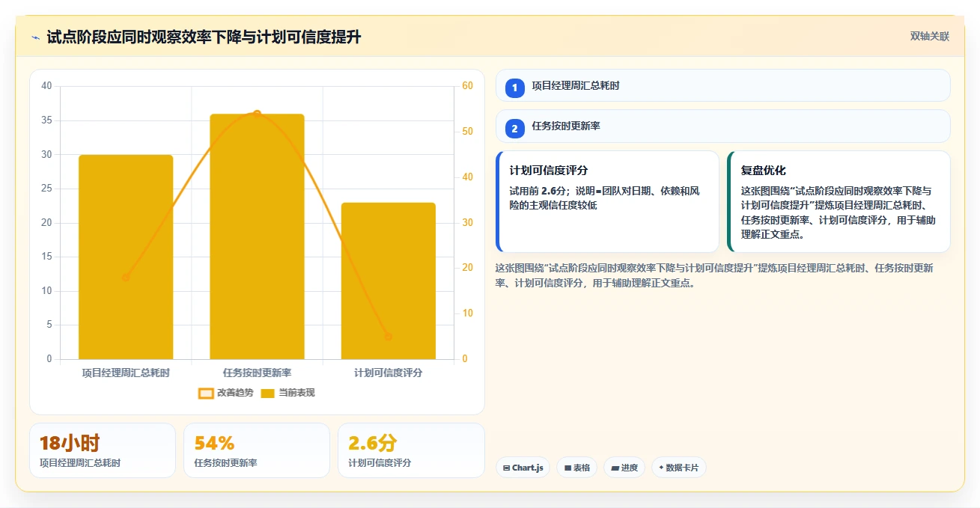Click the number 1 badge icon
Screen dimensions: 980x508
coord(515,88)
